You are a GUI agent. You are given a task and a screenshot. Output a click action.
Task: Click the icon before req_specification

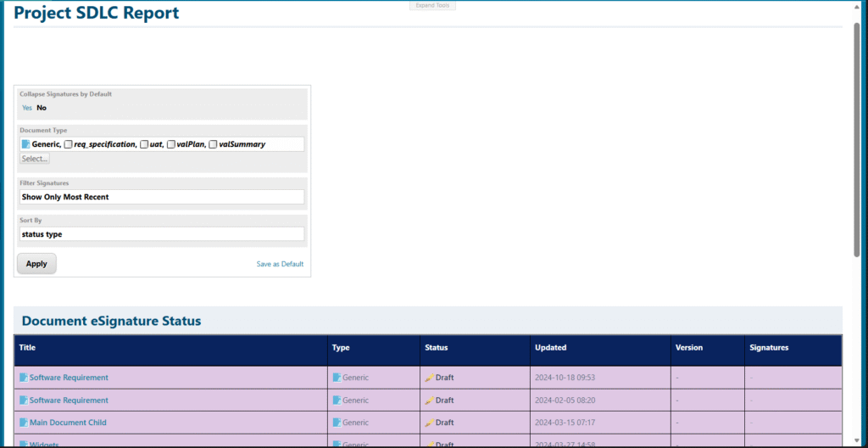tap(69, 144)
